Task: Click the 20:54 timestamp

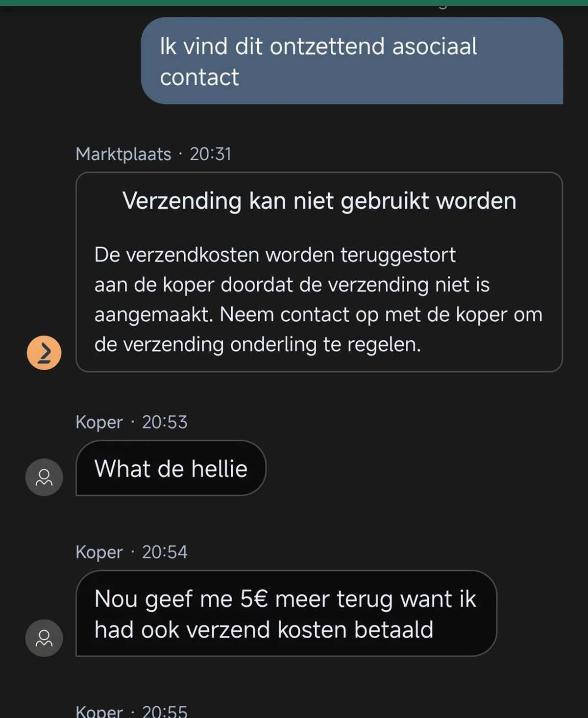Action: click(x=165, y=552)
